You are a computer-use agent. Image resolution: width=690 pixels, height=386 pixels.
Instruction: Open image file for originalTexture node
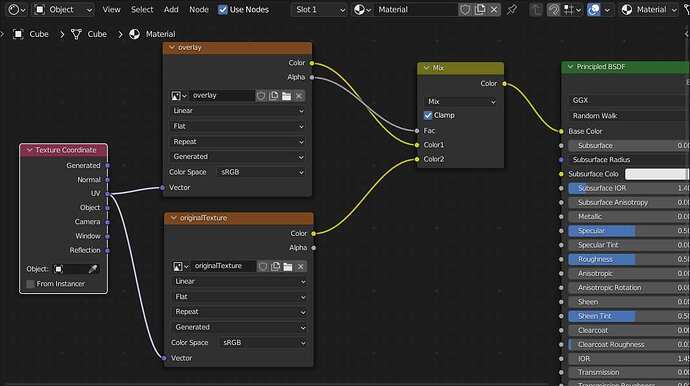click(288, 266)
